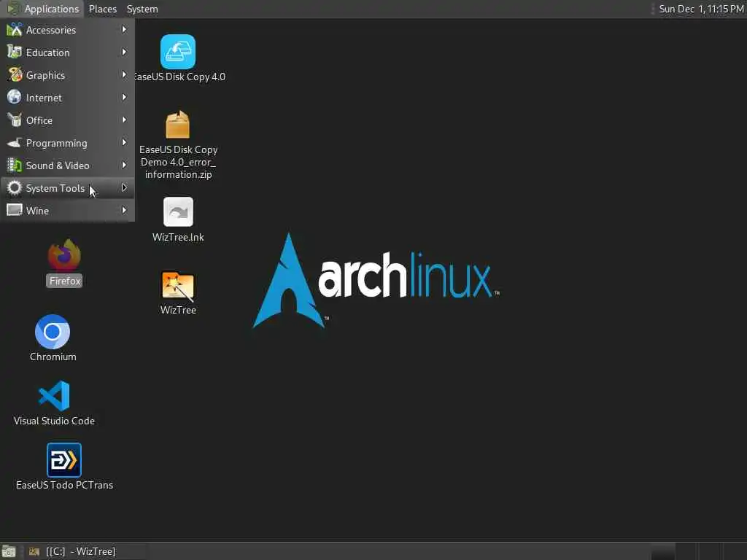Select the EaseUS Todo PCTrans desktop icon

click(x=64, y=459)
